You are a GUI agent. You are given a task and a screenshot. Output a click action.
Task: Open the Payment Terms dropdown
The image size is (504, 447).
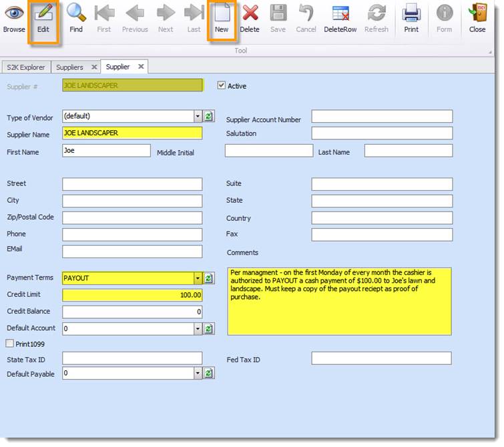198,278
